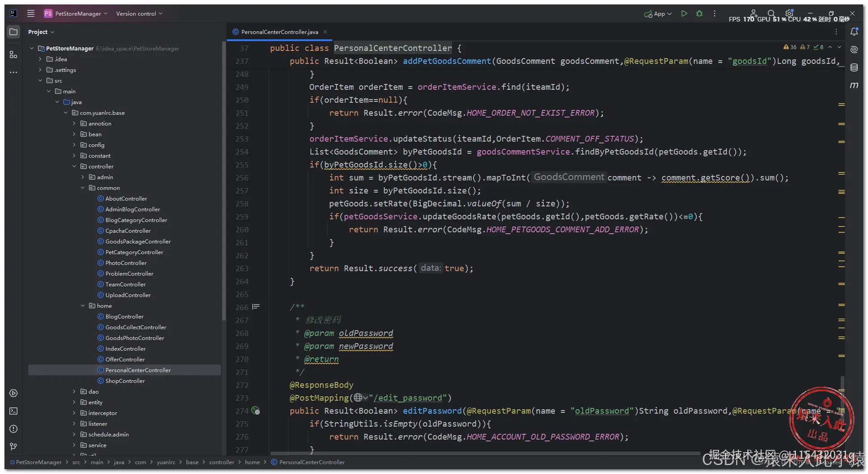Open the AI Assistant spiral icon
868x474 pixels.
pyautogui.click(x=854, y=49)
